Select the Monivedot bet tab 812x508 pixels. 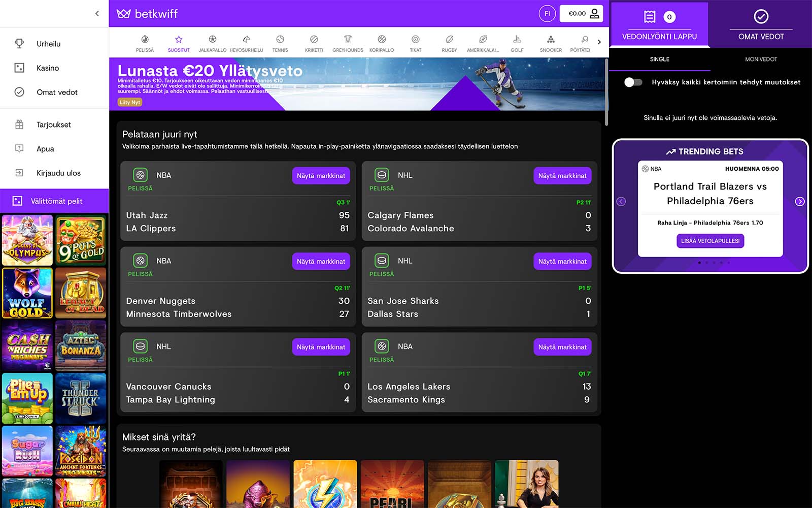[x=761, y=59]
